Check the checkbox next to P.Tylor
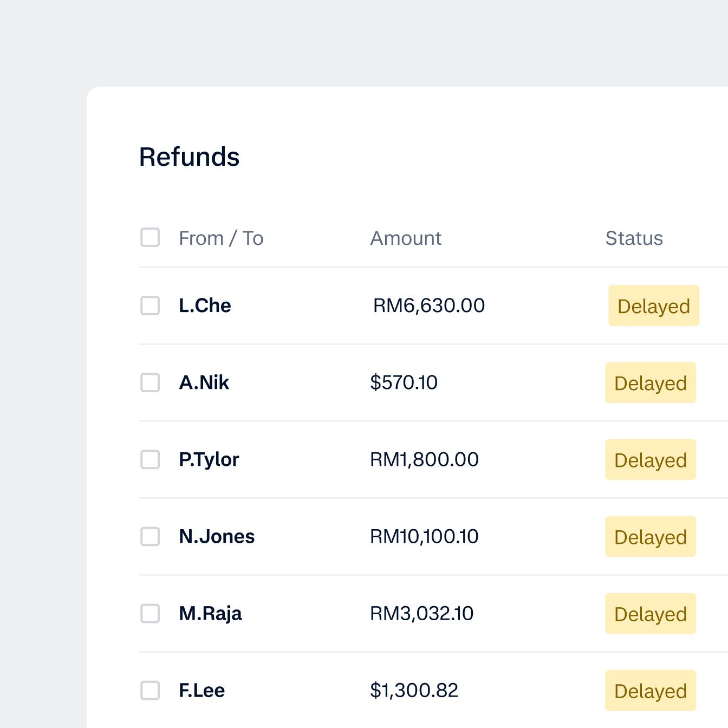This screenshot has height=728, width=728. (150, 459)
